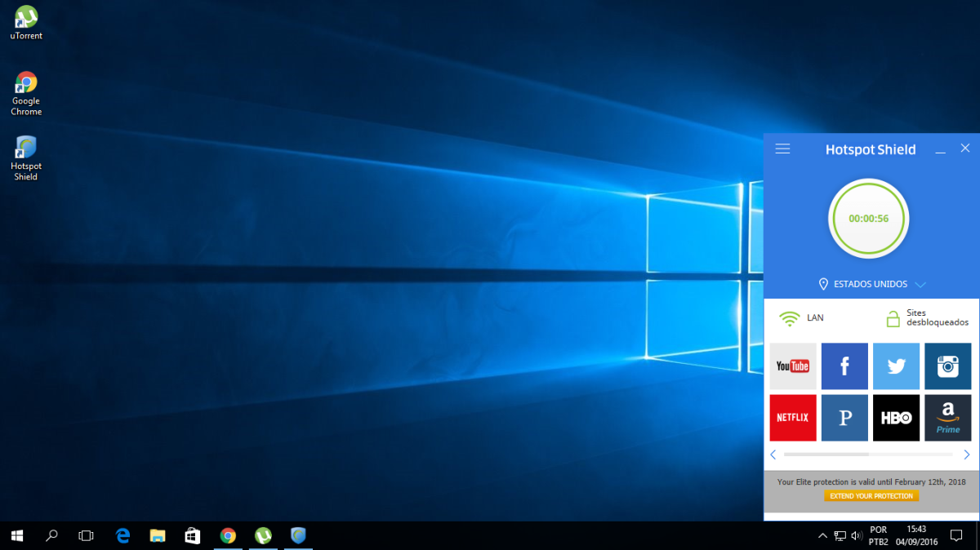Click the site tiles horizontal scrollbar

pos(868,455)
